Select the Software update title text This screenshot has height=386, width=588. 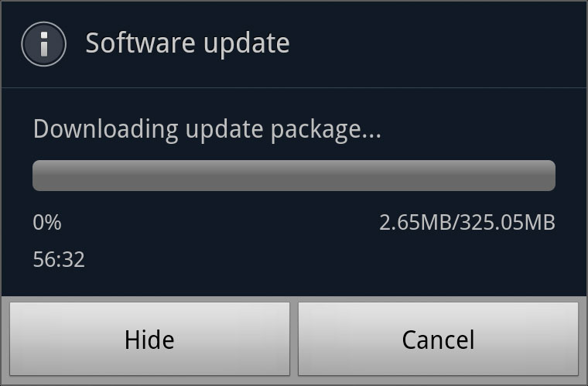tap(187, 44)
